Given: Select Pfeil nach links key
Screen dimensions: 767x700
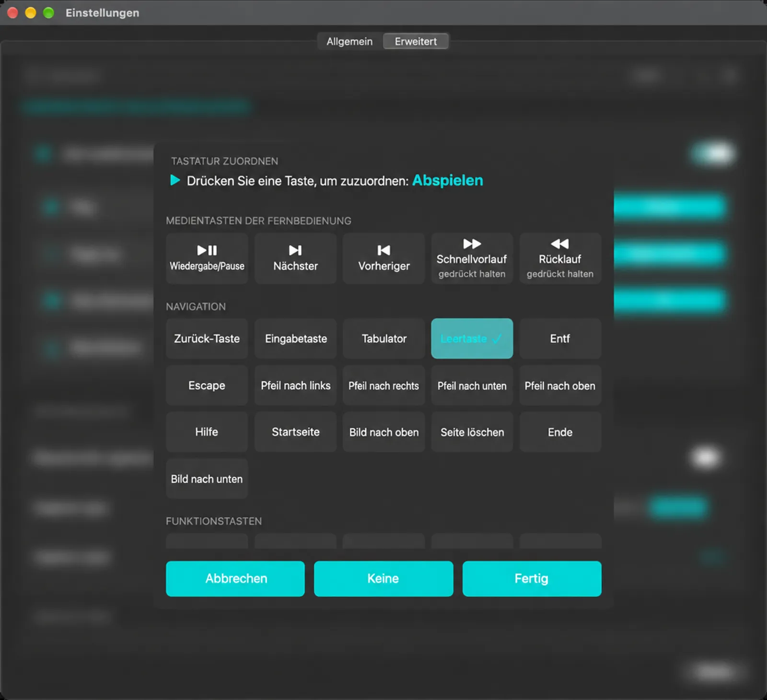Looking at the screenshot, I should click(295, 385).
